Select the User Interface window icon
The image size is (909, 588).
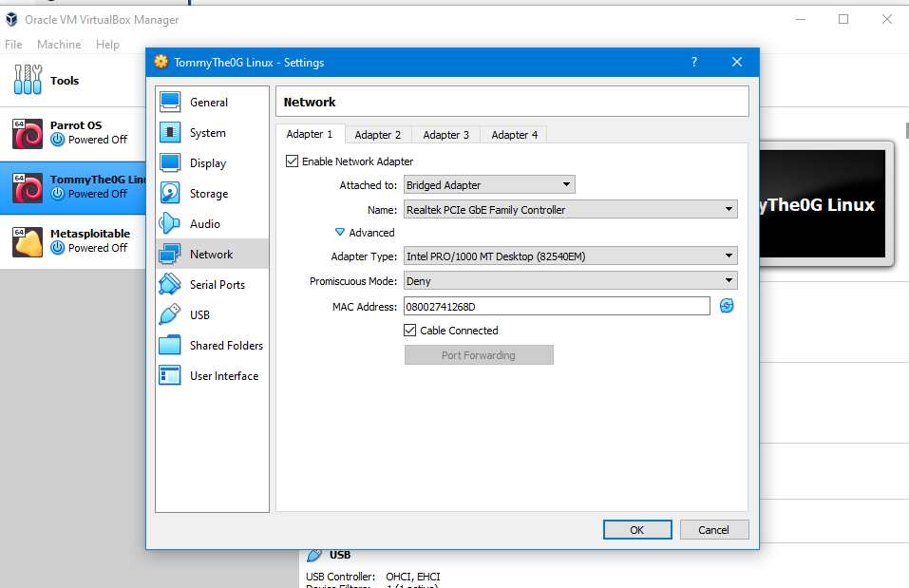170,376
